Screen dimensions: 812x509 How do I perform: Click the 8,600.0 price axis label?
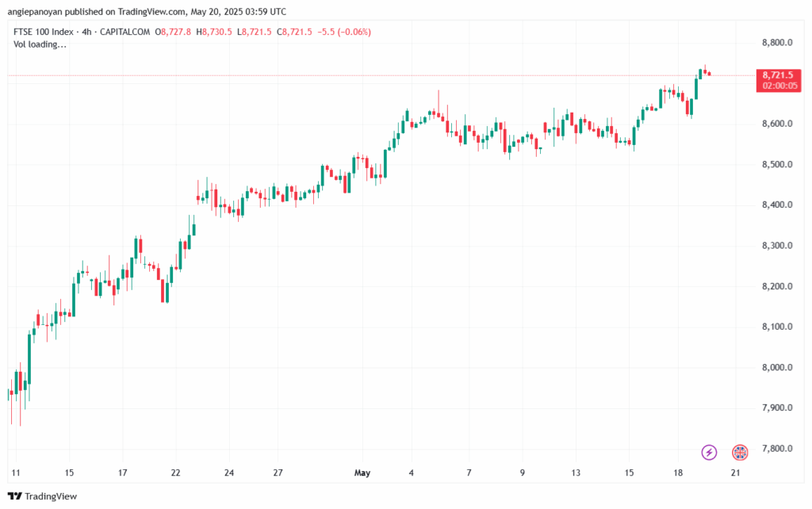(777, 124)
